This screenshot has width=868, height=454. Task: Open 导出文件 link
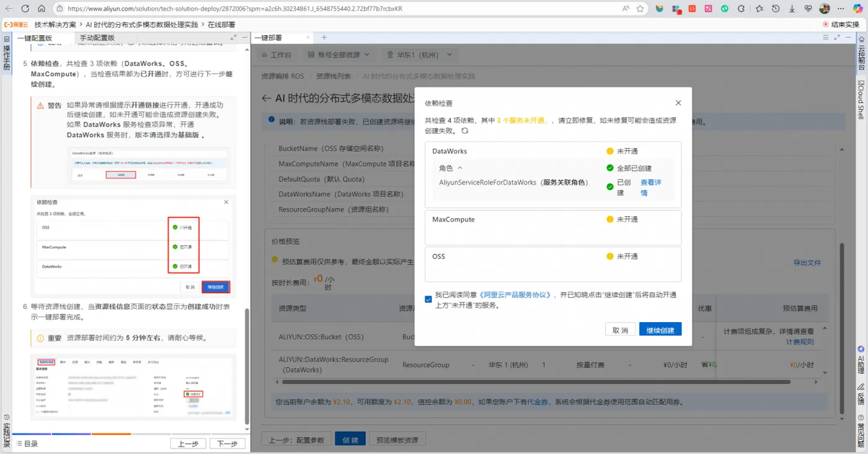click(x=807, y=263)
